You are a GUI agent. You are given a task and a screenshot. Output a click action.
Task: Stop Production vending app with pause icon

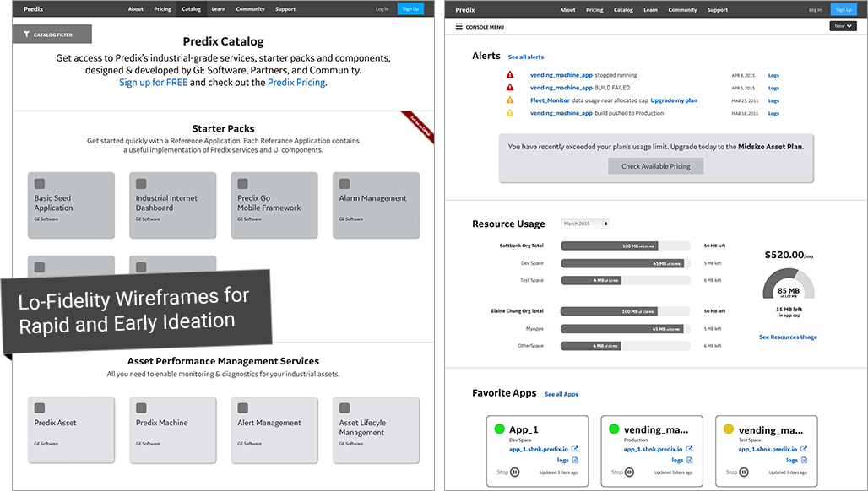click(x=629, y=472)
